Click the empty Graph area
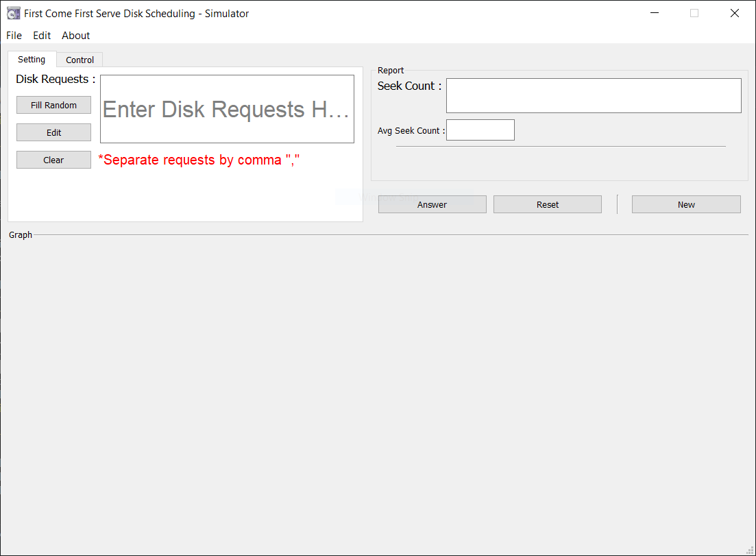 click(378, 396)
